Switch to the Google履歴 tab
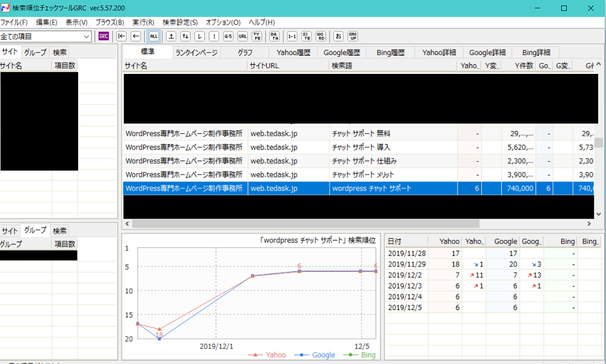Screen dimensions: 606x364 point(342,53)
